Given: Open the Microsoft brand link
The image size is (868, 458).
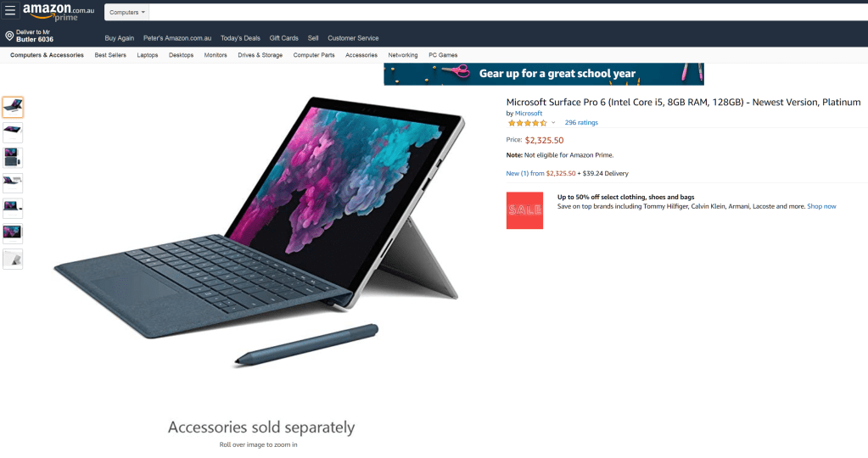Looking at the screenshot, I should [x=529, y=114].
